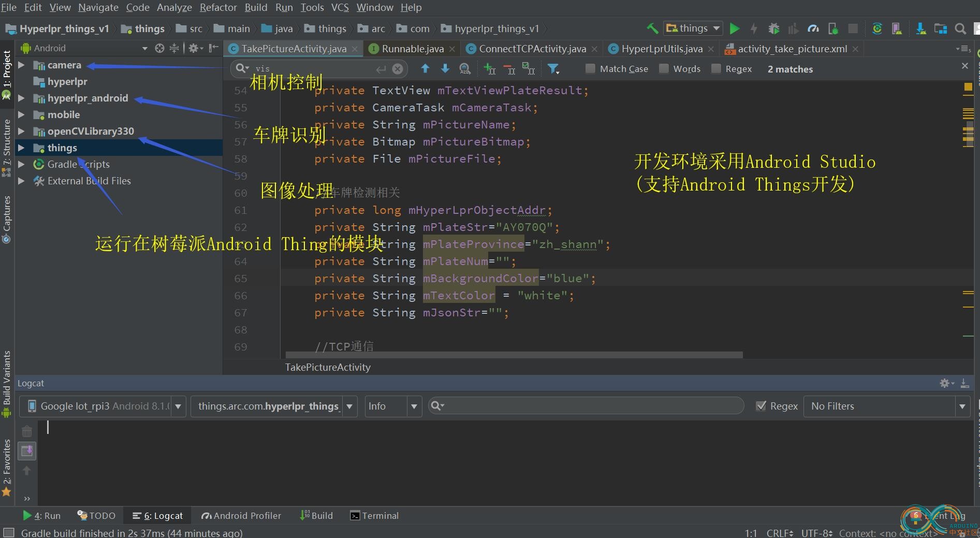This screenshot has height=538, width=980.
Task: Switch to HyperLprUtils.java tab
Action: click(662, 49)
